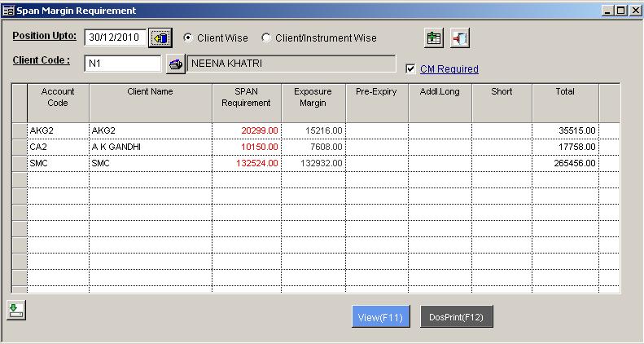Toggle the CM Required checkbox
This screenshot has height=344, width=644.
point(410,69)
